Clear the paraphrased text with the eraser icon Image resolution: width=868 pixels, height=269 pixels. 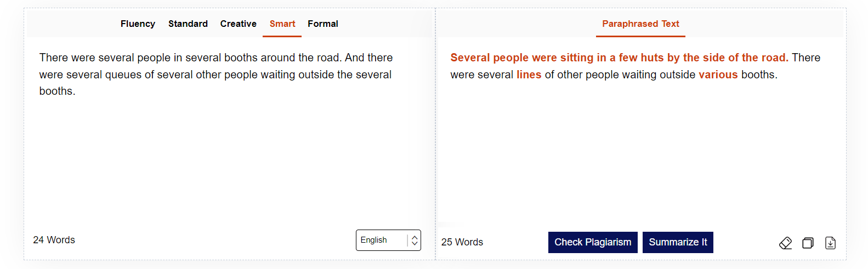point(785,243)
